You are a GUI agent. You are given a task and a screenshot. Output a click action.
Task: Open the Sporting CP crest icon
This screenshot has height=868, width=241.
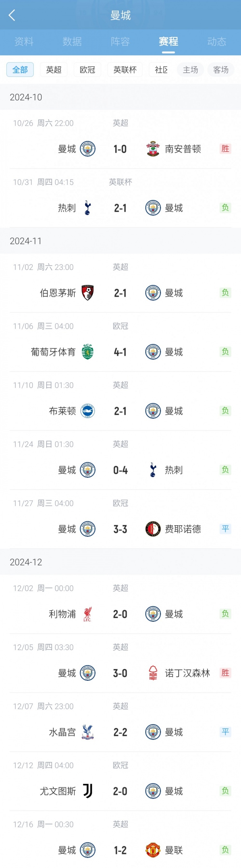[87, 352]
